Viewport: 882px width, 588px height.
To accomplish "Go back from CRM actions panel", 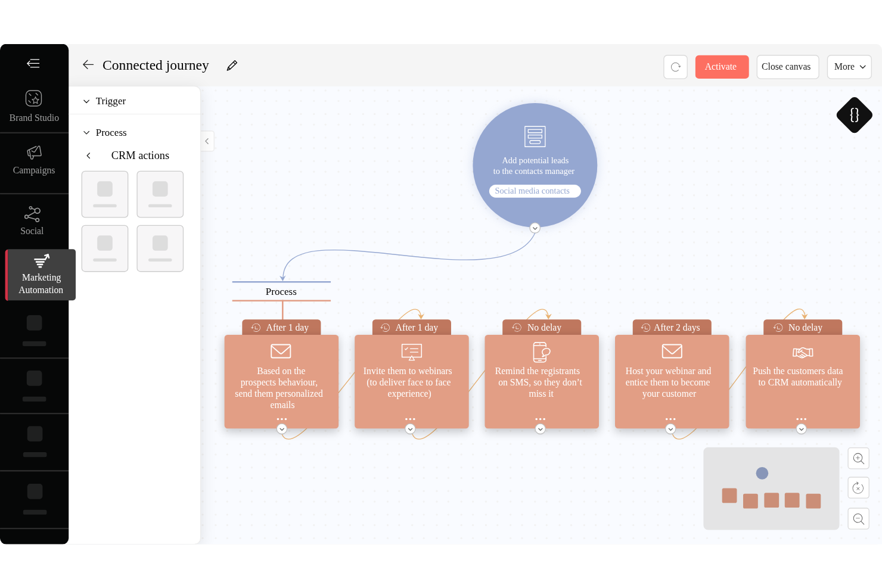I will (88, 155).
